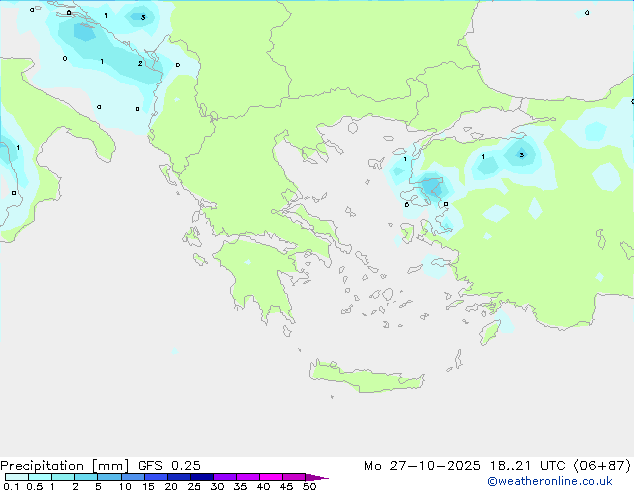Click the 'Precipitation [mm]' title text

click(x=65, y=466)
